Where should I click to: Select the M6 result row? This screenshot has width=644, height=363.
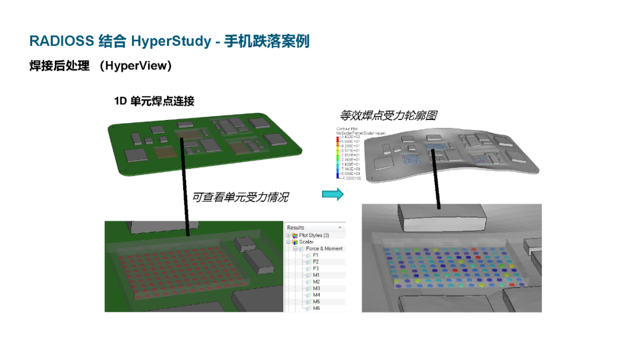click(x=315, y=308)
